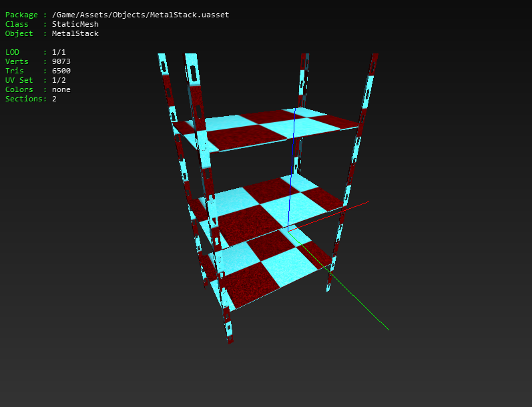Click the Colors value none
The width and height of the screenshot is (532, 407).
pos(61,89)
